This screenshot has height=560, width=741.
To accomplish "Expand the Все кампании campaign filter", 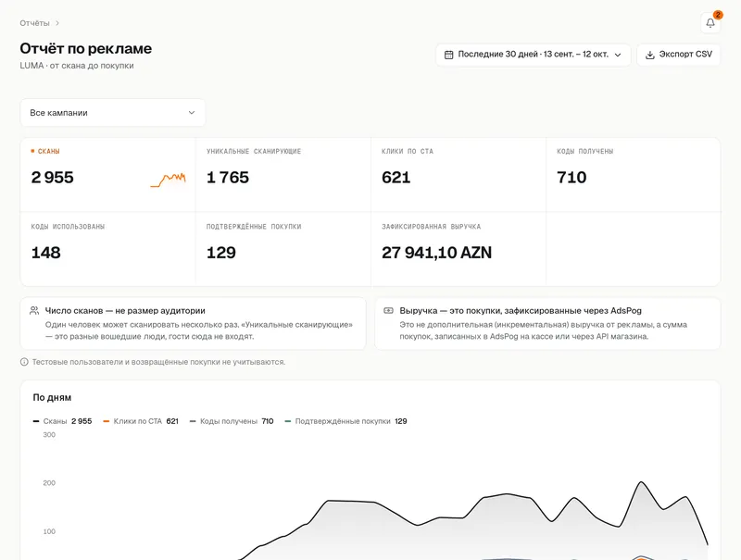I will tap(112, 113).
